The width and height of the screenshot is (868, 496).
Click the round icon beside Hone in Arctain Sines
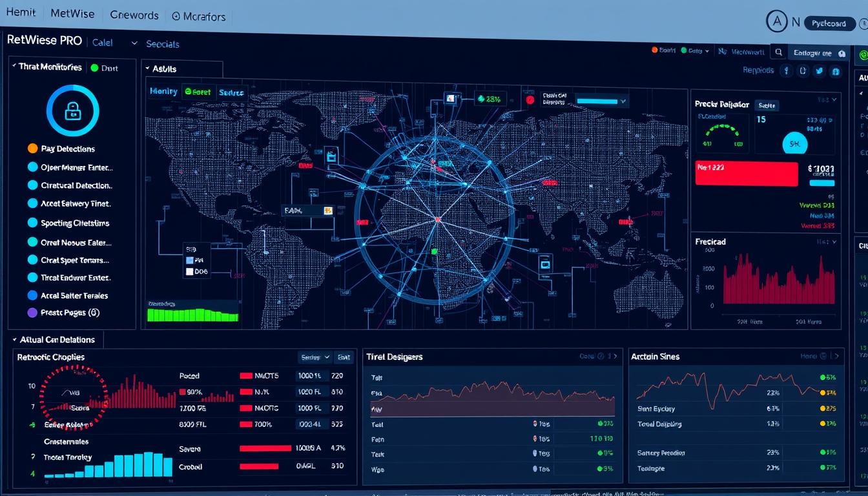tap(823, 356)
